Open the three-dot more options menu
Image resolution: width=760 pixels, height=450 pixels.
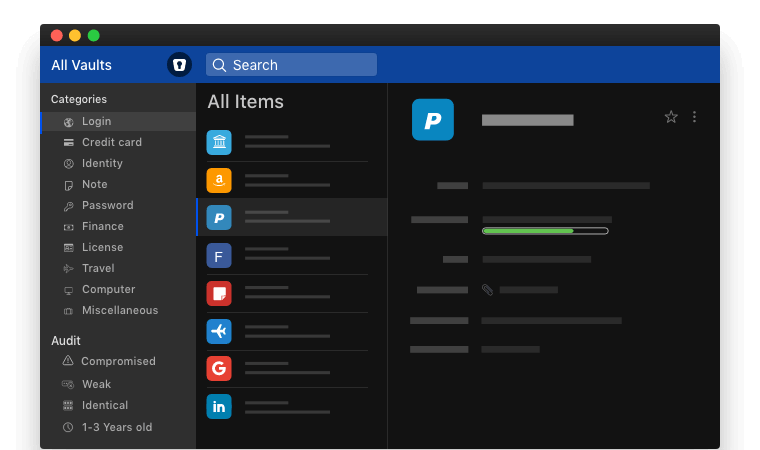(695, 117)
